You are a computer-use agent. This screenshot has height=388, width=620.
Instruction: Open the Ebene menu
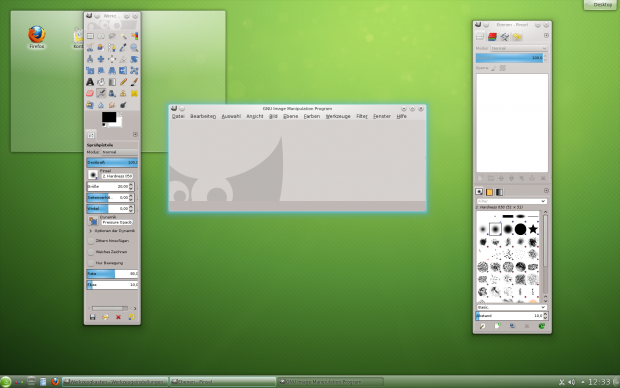click(x=291, y=116)
